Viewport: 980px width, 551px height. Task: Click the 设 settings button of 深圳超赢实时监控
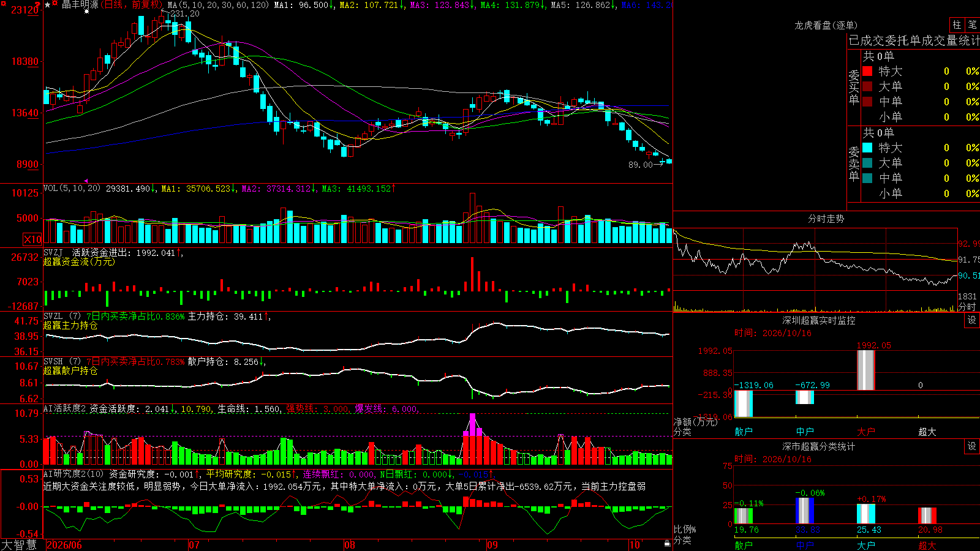972,320
